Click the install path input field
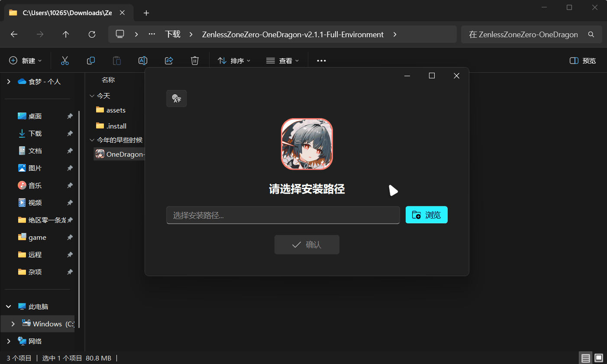Screen dimensions: 607x364 coord(283,215)
